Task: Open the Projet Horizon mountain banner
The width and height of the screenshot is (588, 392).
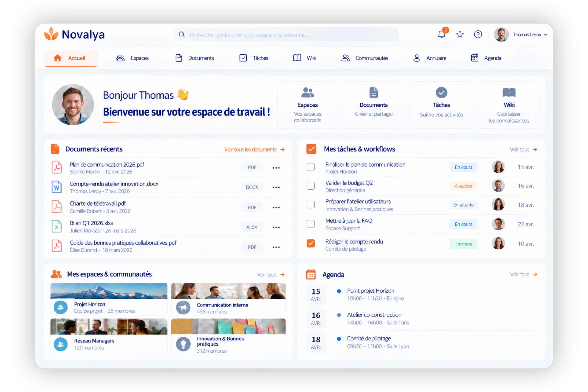Action: (x=109, y=291)
